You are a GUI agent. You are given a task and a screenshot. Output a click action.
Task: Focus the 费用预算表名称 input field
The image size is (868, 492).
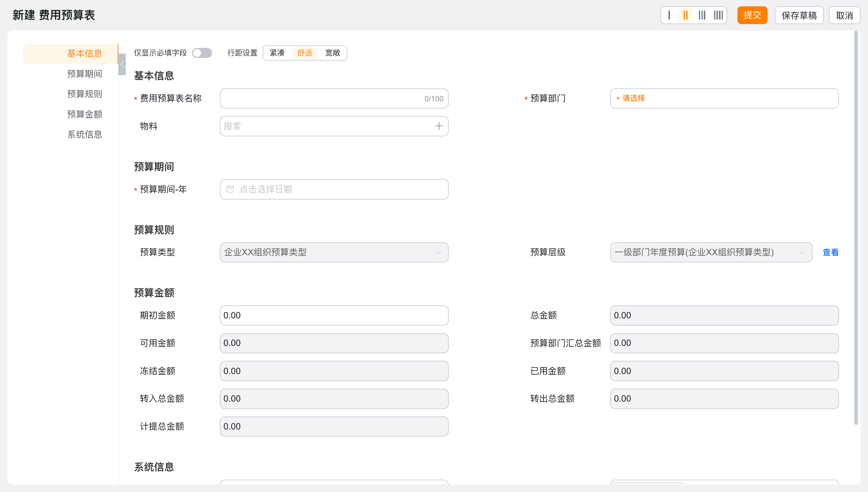tap(334, 98)
